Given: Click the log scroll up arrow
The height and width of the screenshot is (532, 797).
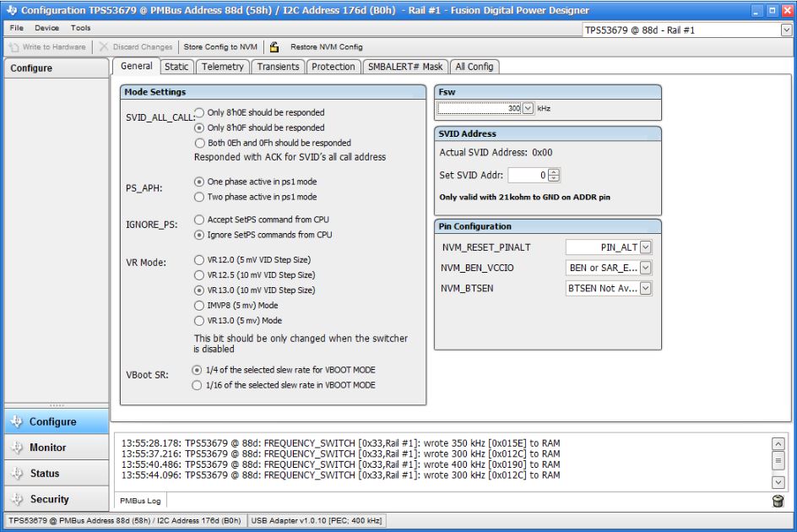Looking at the screenshot, I should tap(778, 444).
